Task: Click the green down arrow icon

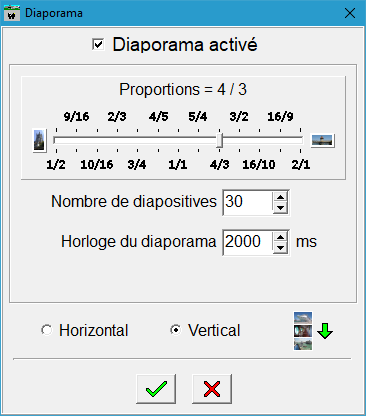Action: (x=325, y=331)
